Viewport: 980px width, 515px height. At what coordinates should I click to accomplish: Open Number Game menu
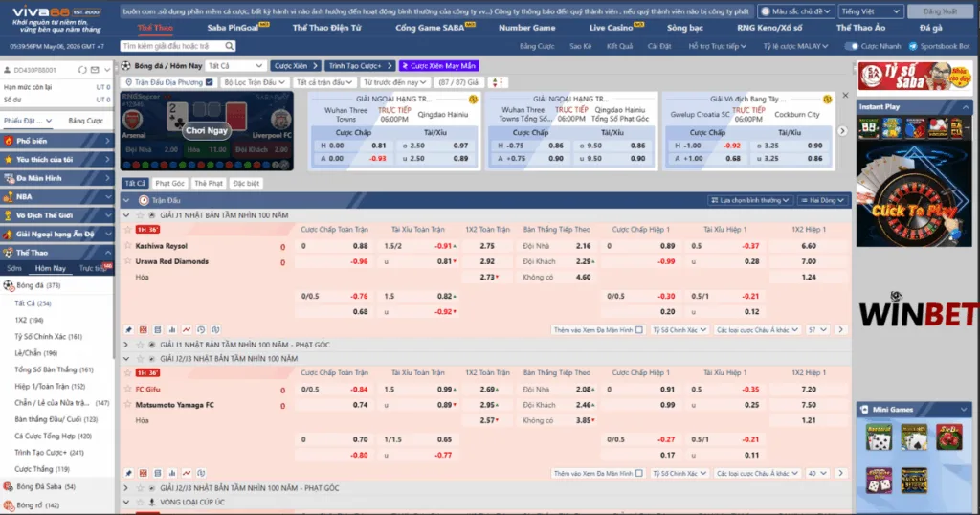tap(527, 28)
